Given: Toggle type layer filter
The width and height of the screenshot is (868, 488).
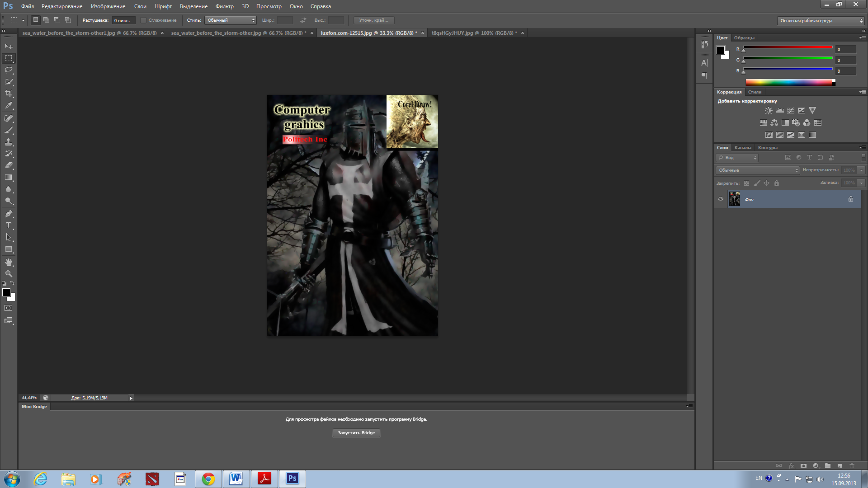Looking at the screenshot, I should (x=810, y=158).
